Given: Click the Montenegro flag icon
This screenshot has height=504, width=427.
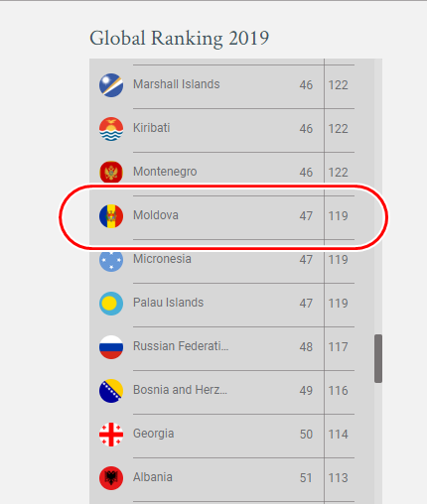Looking at the screenshot, I should (111, 172).
